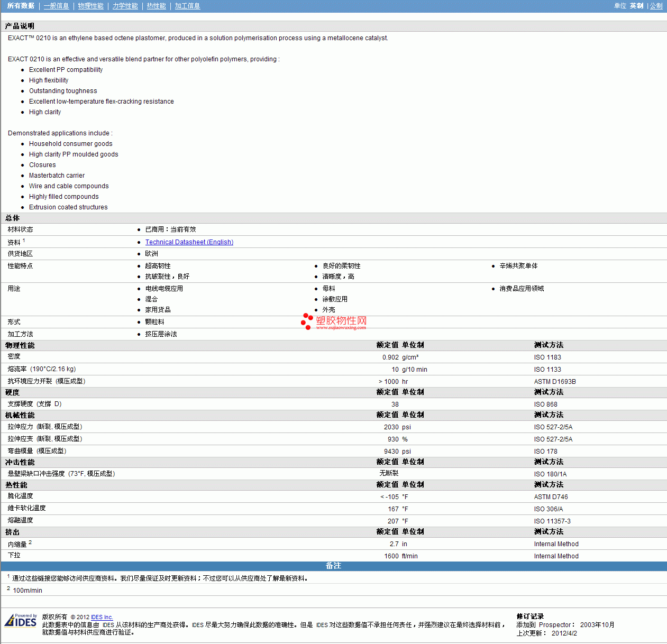Click the "High flexibility" bullet
This screenshot has height=644, width=667.
(49, 80)
